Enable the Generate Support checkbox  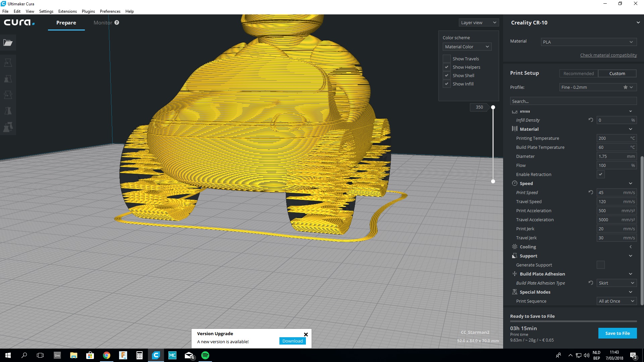click(600, 265)
